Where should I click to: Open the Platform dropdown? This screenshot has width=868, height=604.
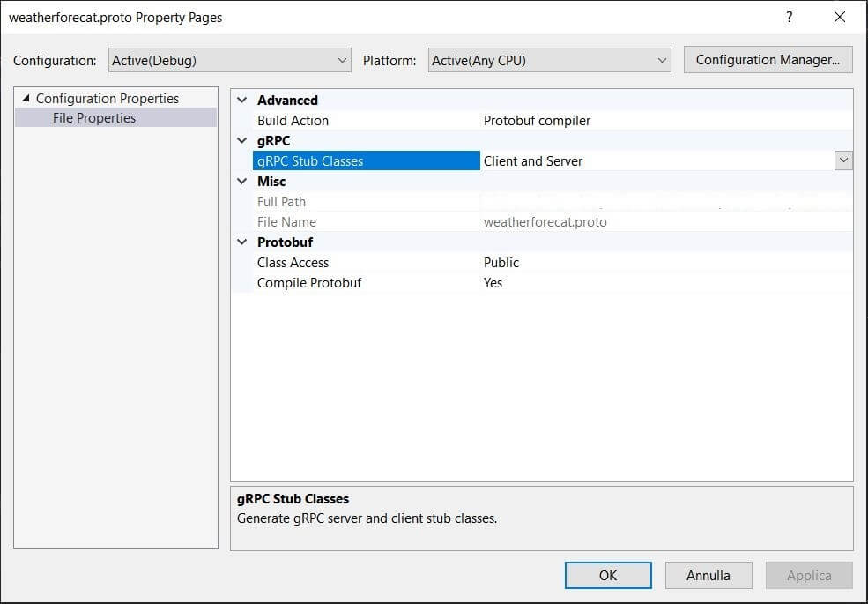coord(550,61)
